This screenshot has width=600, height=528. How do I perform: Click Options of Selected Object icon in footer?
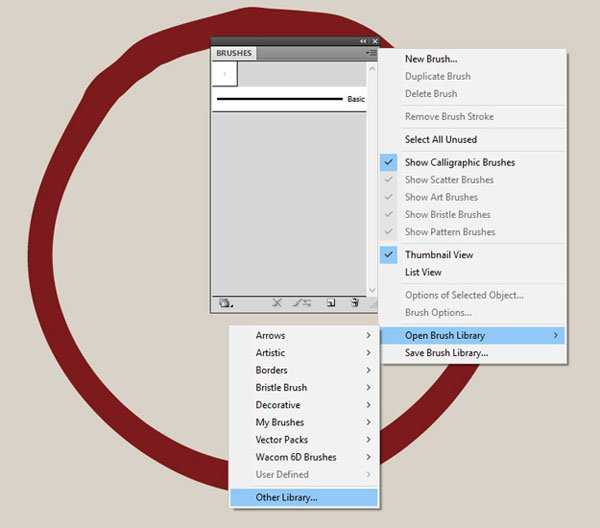point(303,302)
